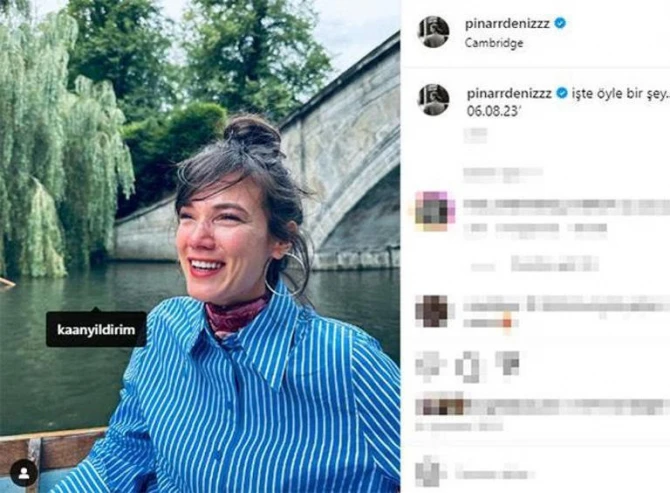The image size is (670, 493).
Task: Click the verified badge beside the header username
Action: tap(560, 23)
